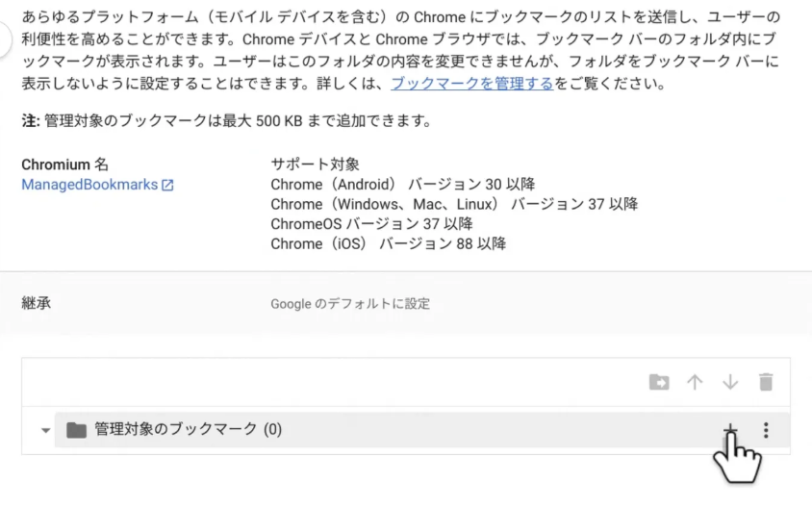The height and width of the screenshot is (506, 812).
Task: Click the Chromium 名 heading
Action: tap(64, 164)
